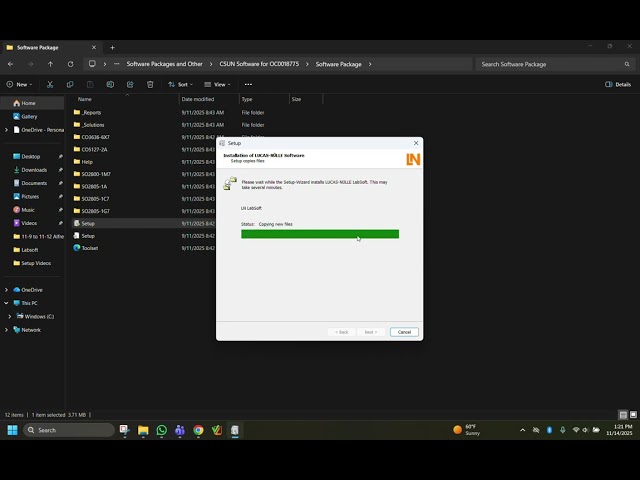Add a new Explorer tab
640x480 pixels.
pos(112,48)
